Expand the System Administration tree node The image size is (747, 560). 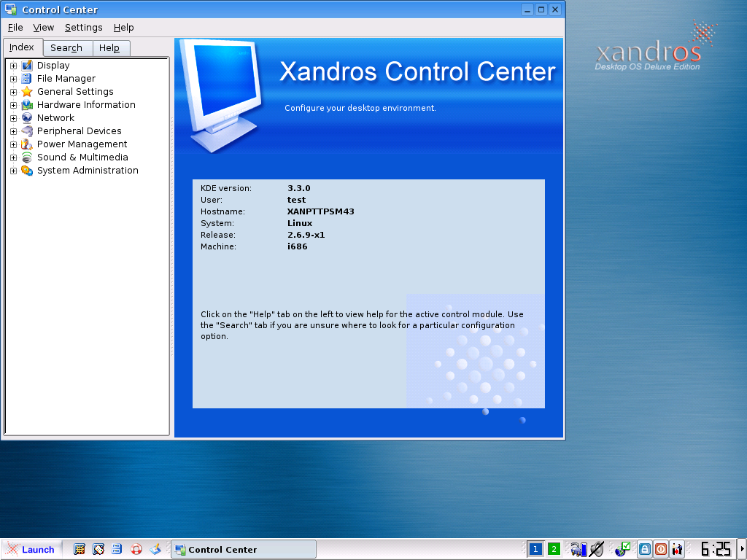(13, 171)
